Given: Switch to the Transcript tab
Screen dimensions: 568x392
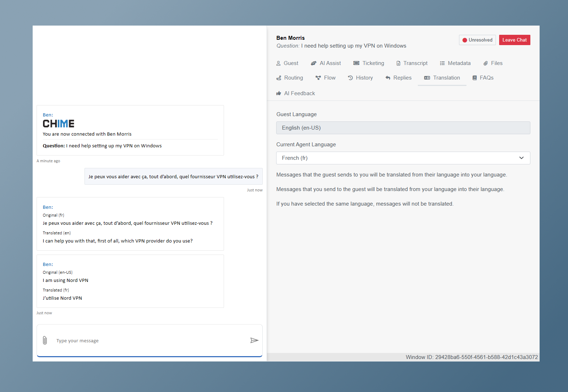Looking at the screenshot, I should click(412, 63).
